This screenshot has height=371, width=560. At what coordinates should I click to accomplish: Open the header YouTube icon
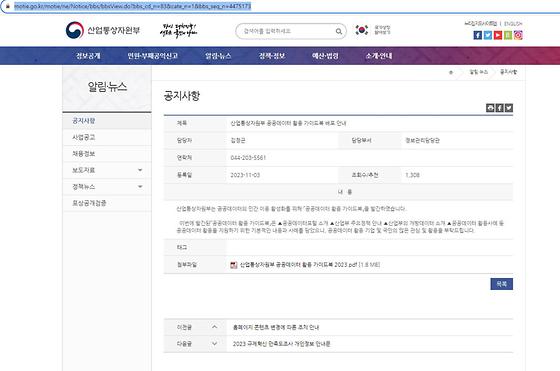tap(498, 35)
